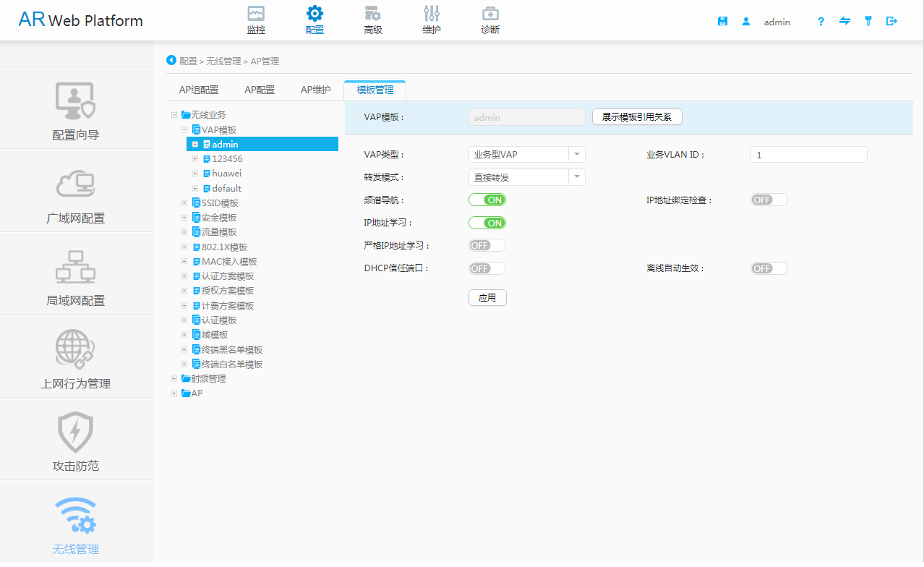Expand the SSID模板 tree node

(184, 202)
